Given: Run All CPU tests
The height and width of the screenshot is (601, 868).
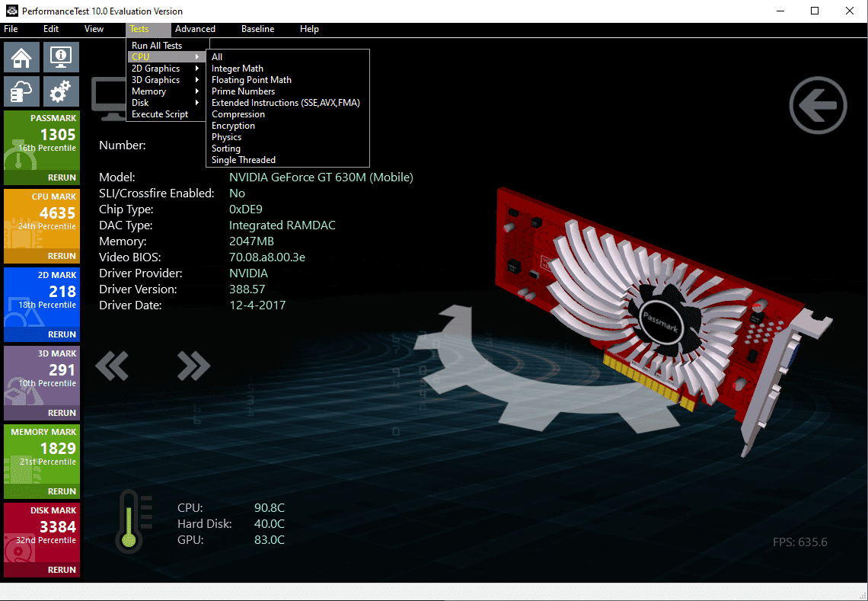Looking at the screenshot, I should [x=287, y=57].
